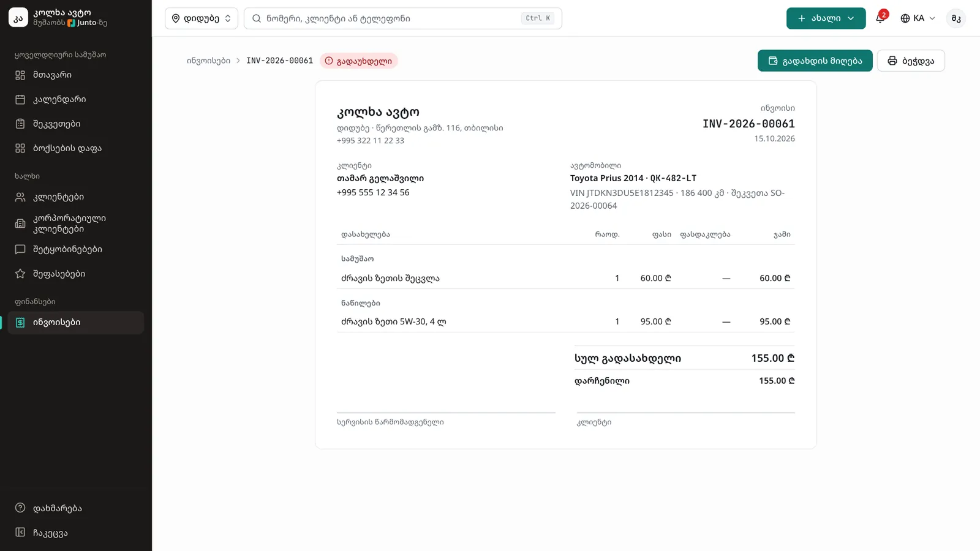Screen dimensions: 980x551
Task: Click the გადაუხდელი status badge
Action: pos(358,61)
